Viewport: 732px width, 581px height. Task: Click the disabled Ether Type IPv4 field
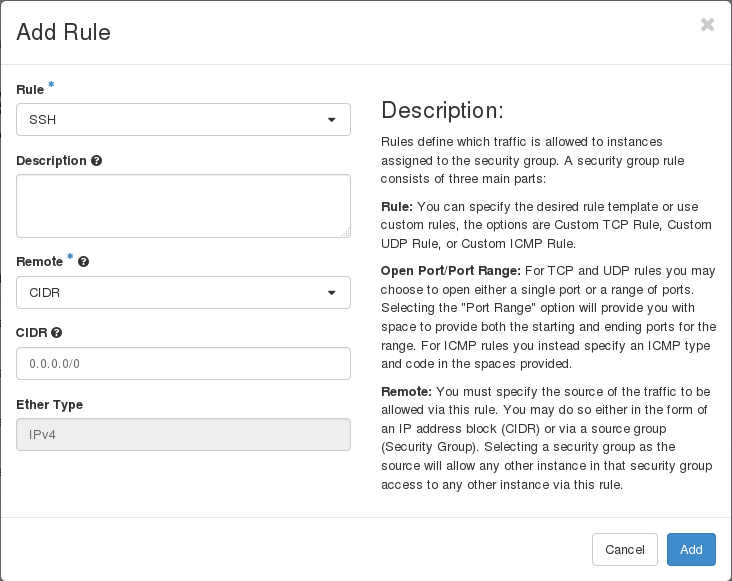(x=183, y=435)
